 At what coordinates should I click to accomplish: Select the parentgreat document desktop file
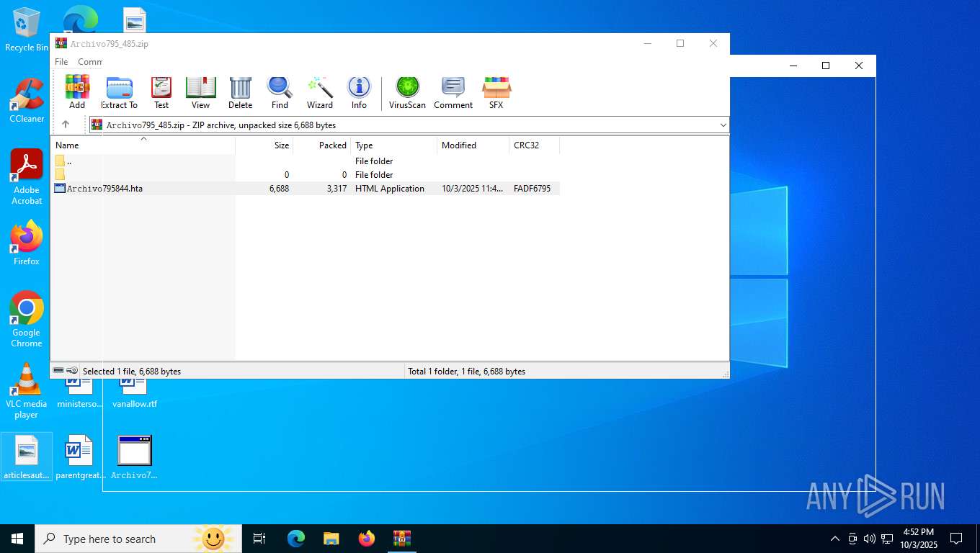pos(79,457)
